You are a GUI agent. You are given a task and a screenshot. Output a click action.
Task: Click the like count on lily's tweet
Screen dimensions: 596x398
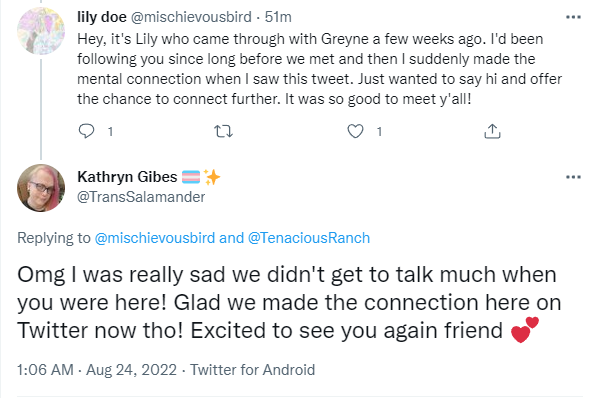379,132
